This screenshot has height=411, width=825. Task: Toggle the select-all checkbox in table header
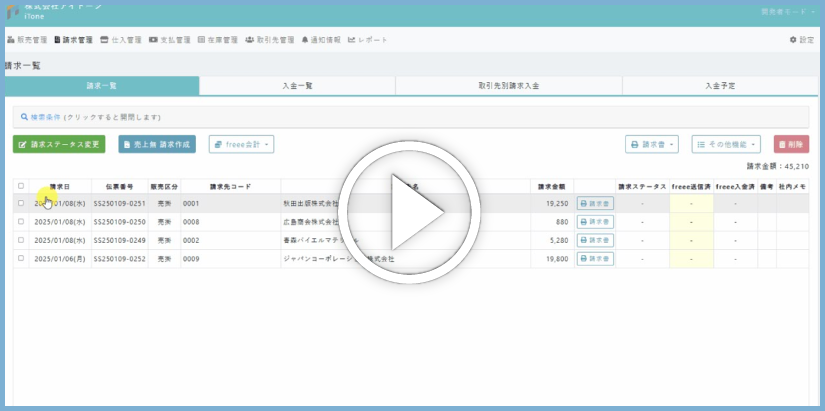[21, 186]
